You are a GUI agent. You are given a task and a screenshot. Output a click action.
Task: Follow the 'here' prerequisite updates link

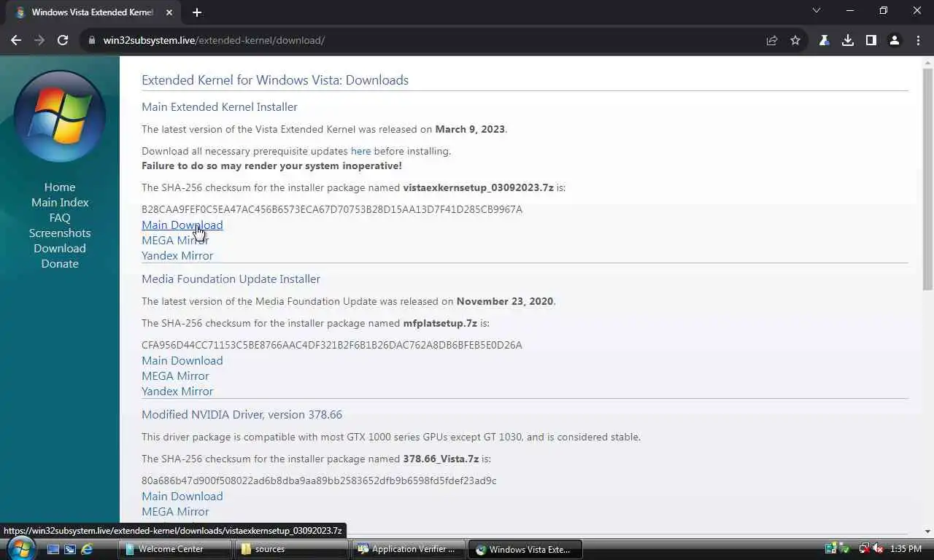[x=360, y=151]
